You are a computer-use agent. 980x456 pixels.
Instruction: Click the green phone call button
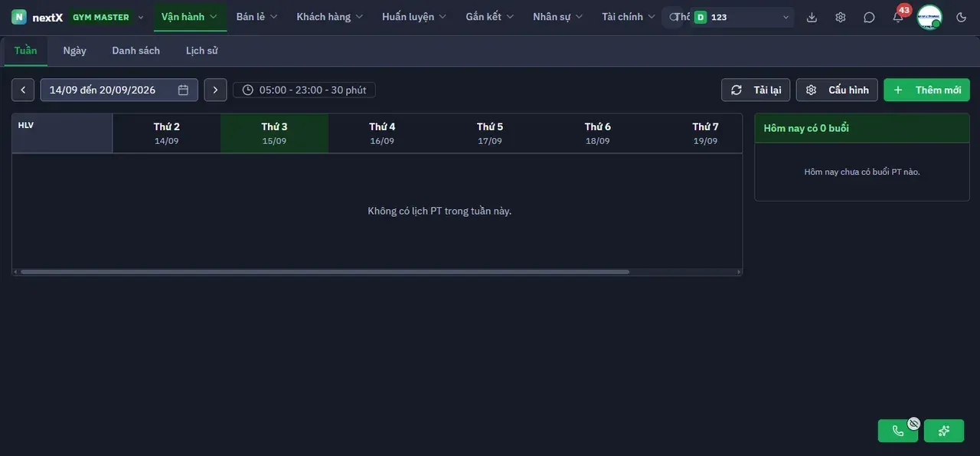898,431
